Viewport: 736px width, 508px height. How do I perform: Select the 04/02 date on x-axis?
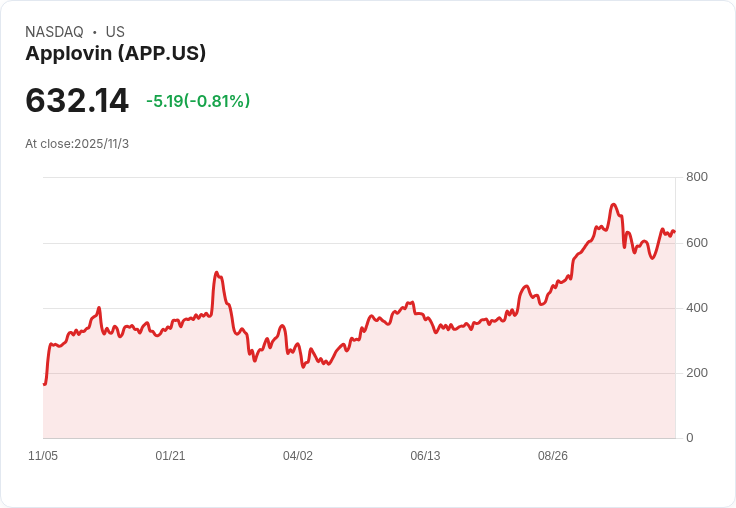coord(298,456)
